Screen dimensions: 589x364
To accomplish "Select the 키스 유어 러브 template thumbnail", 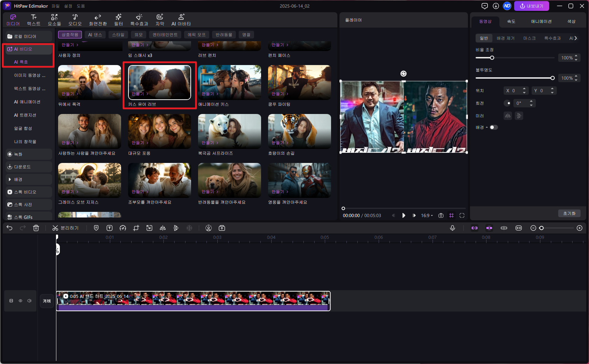I will (160, 82).
